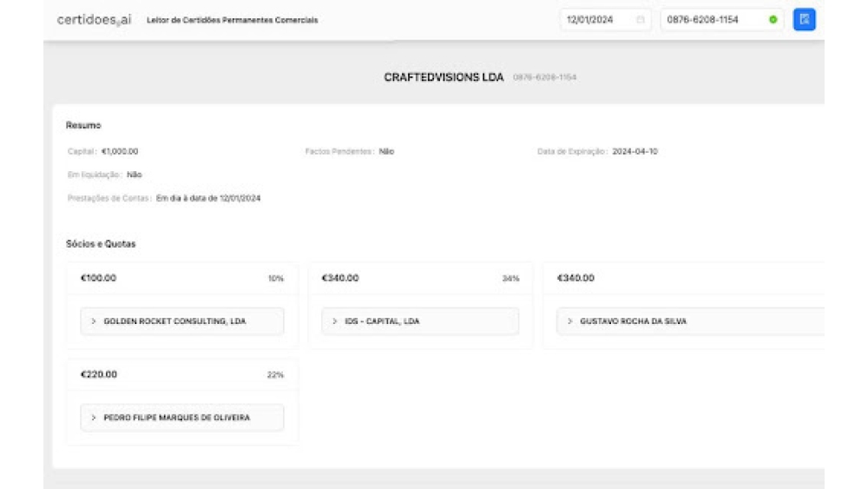Expand PEDRO FILIPE MARQUES DE OLIVEIRA chevron
868x489 pixels.
(x=94, y=418)
